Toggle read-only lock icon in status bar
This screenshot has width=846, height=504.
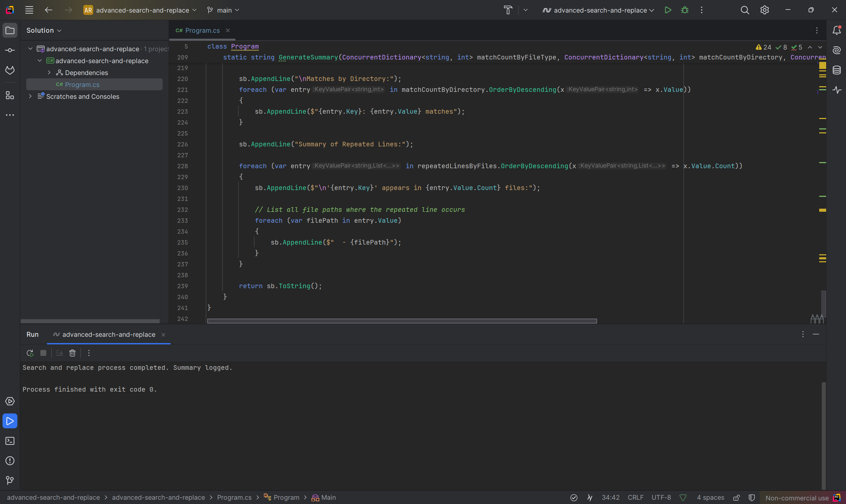click(x=736, y=497)
